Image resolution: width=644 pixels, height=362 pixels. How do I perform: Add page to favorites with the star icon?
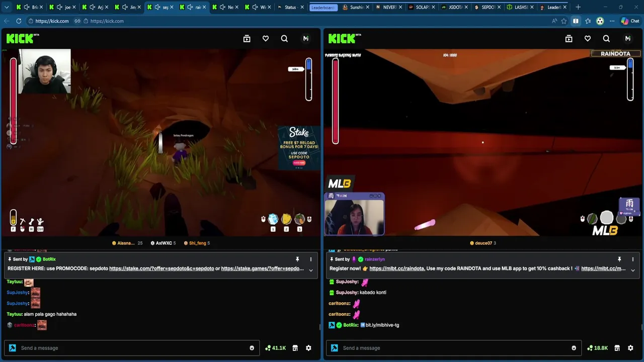pos(564,21)
